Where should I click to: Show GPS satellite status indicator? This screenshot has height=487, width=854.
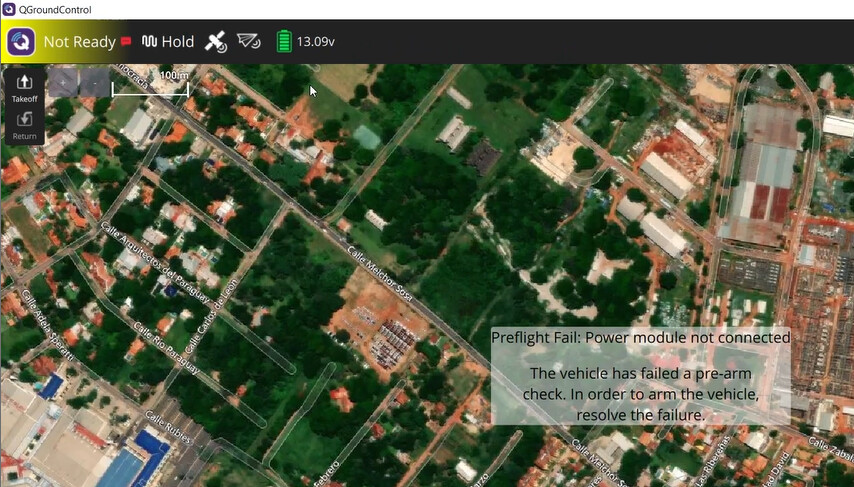(x=216, y=42)
